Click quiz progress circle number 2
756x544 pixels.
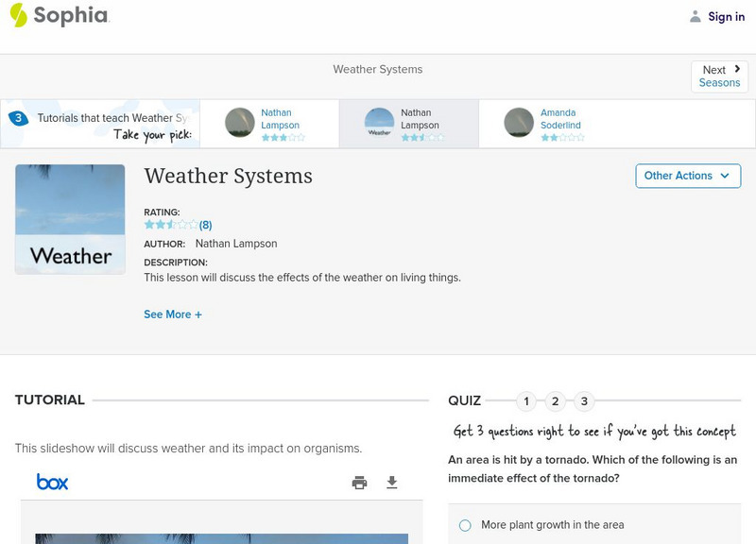(x=555, y=400)
